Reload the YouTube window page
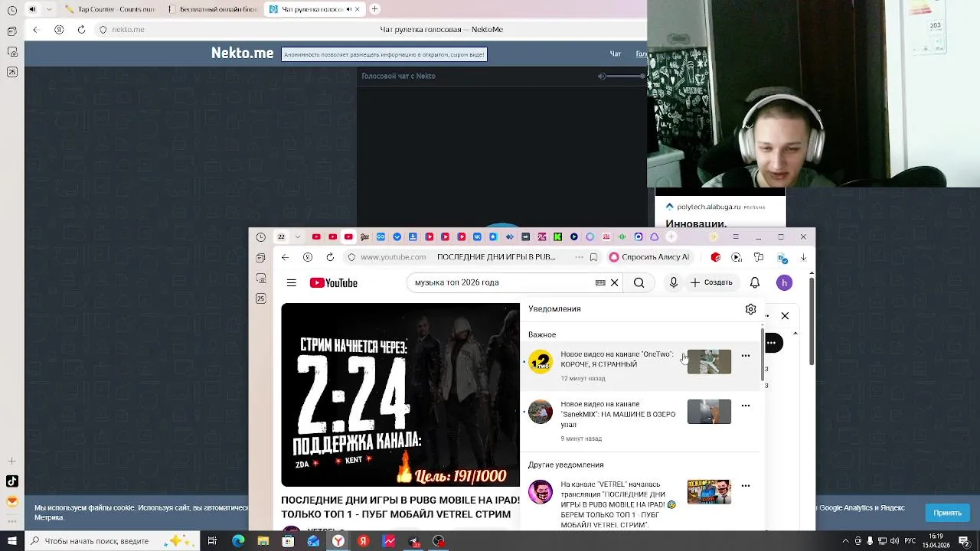 pyautogui.click(x=331, y=257)
